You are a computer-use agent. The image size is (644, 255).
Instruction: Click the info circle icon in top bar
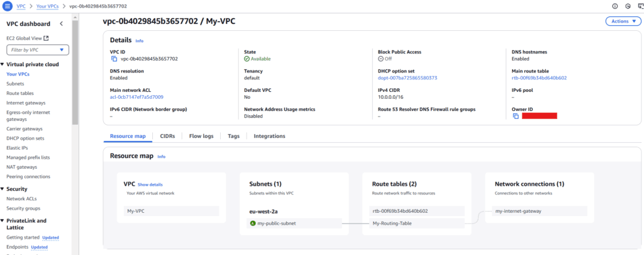(x=615, y=6)
